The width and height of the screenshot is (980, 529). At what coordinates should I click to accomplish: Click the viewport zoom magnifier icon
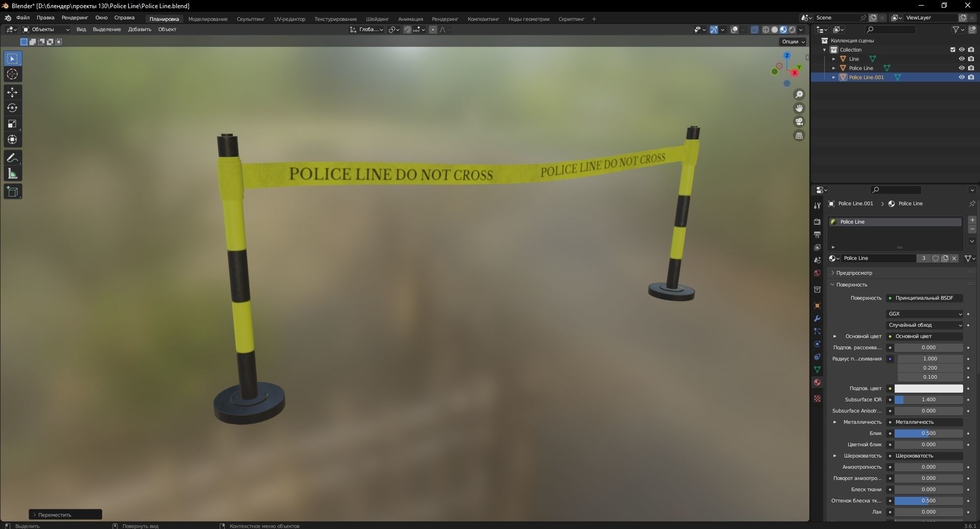point(799,94)
